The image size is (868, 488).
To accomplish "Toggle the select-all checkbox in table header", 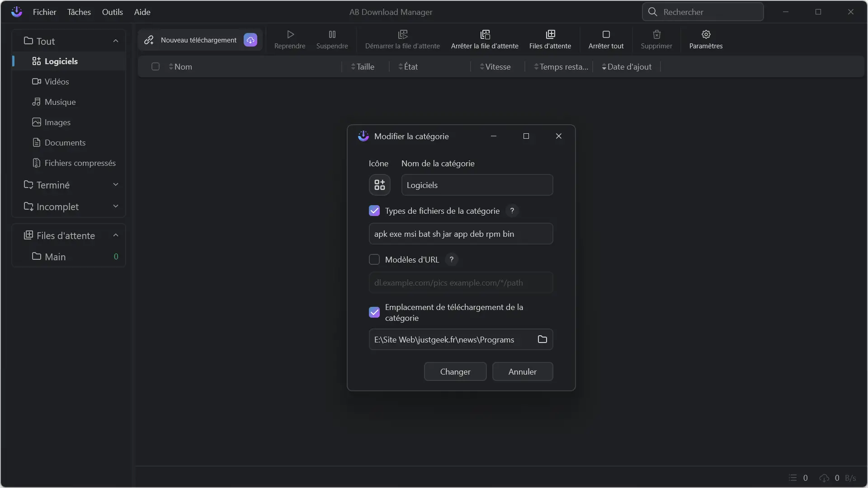I will tap(156, 67).
